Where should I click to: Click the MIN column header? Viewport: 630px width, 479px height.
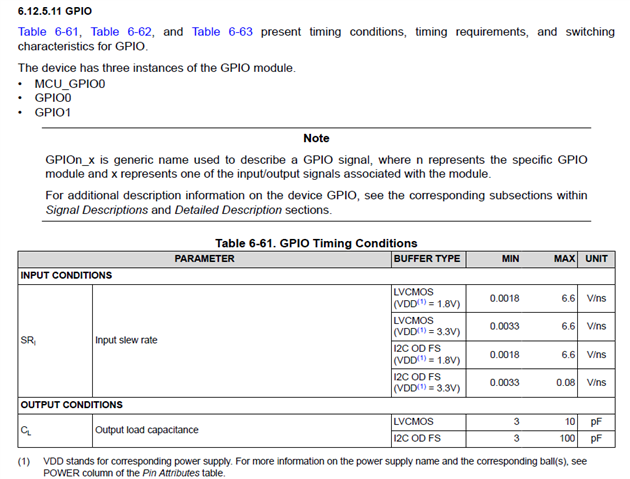pos(510,259)
